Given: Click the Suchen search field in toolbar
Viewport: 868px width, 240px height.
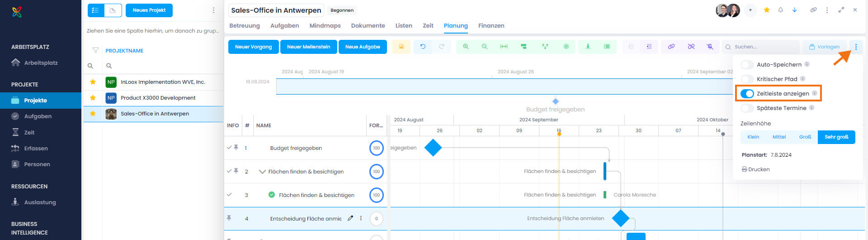Looking at the screenshot, I should pyautogui.click(x=762, y=47).
